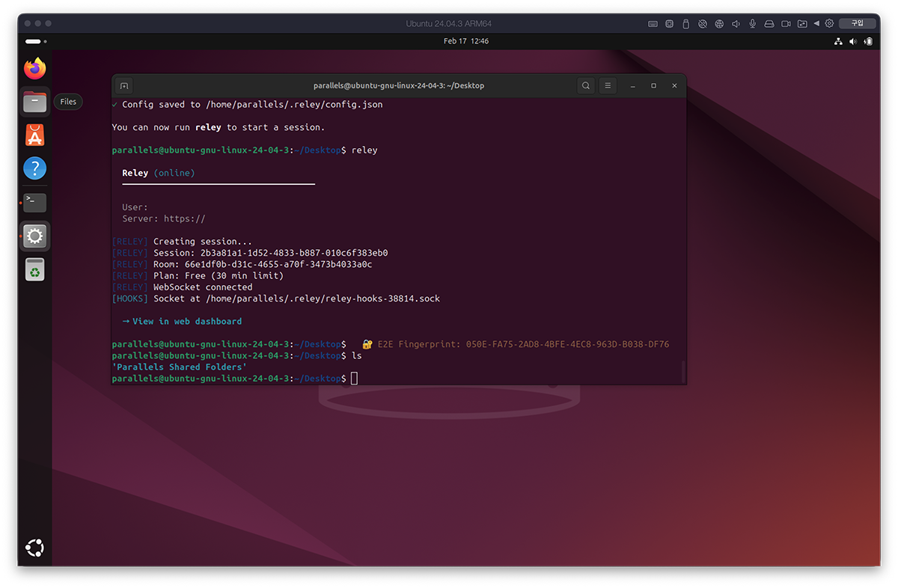
Task: Launch Firefox from the dock
Action: coord(34,69)
